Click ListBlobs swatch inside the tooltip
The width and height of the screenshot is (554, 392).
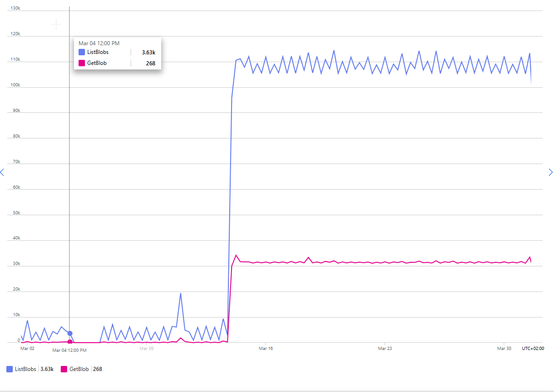(x=82, y=52)
